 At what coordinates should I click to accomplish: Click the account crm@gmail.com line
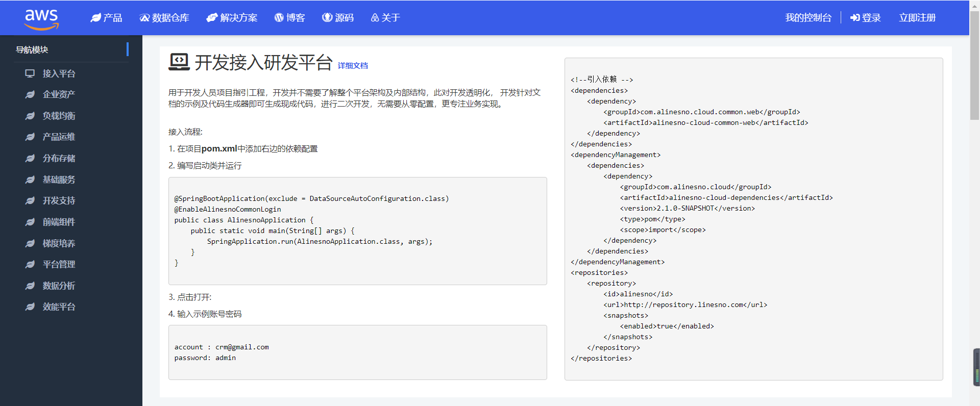pyautogui.click(x=222, y=347)
